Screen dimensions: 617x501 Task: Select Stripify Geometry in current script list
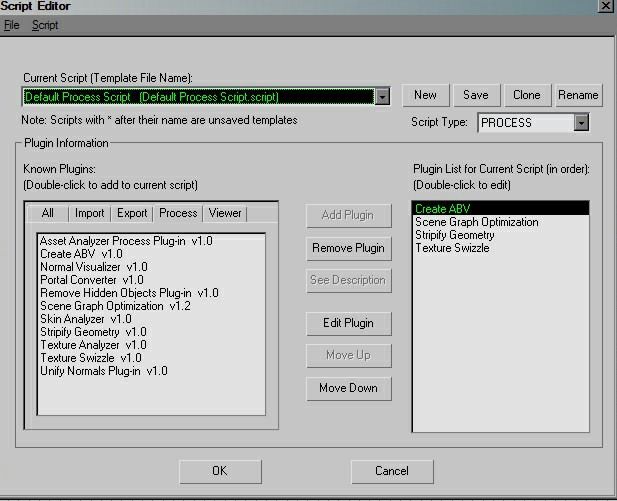[501, 235]
